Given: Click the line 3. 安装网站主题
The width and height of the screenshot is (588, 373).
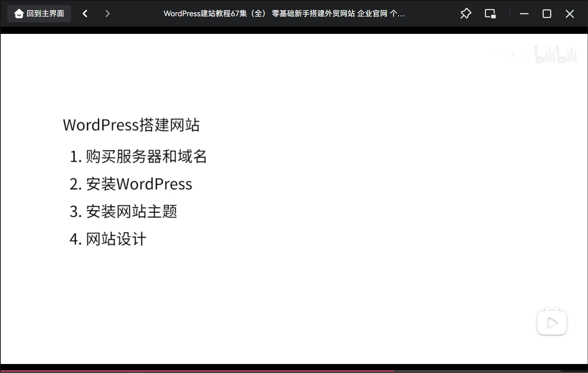Looking at the screenshot, I should tap(123, 212).
